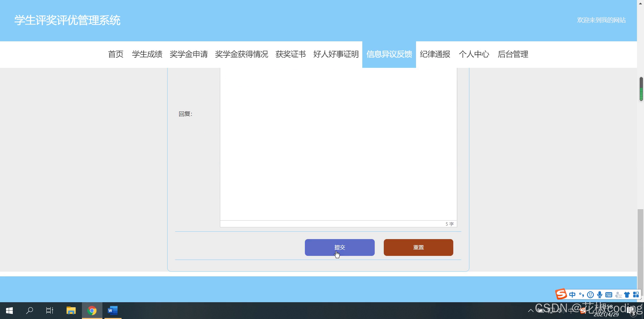The width and height of the screenshot is (644, 319).
Task: Click the Chrome icon on the taskbar
Action: click(92, 310)
